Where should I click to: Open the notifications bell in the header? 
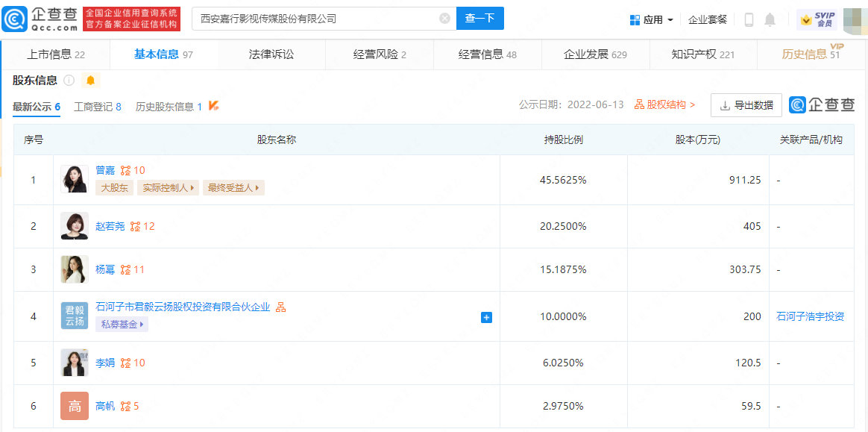tap(770, 19)
